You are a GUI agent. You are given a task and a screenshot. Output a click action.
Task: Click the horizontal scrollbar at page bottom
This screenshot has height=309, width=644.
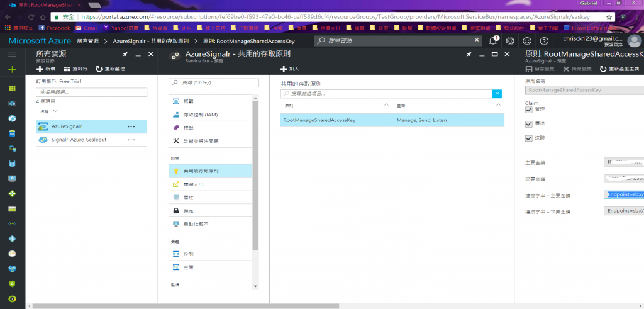pos(186,306)
